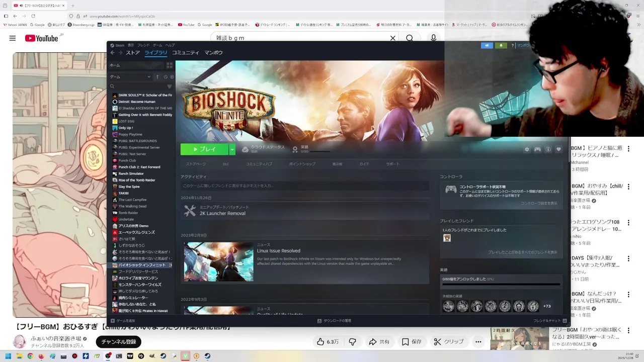Click YouTube voice search microphone
The image size is (644, 362).
tap(434, 38)
